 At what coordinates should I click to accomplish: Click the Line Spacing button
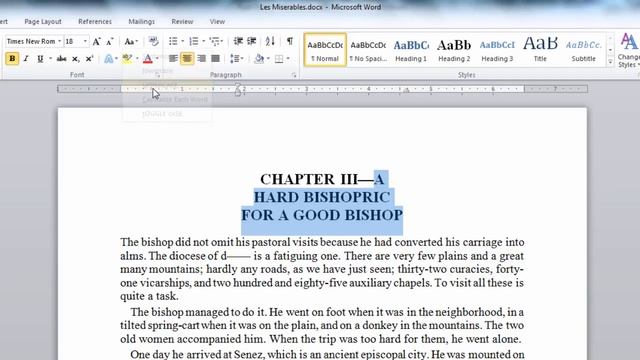[237, 59]
